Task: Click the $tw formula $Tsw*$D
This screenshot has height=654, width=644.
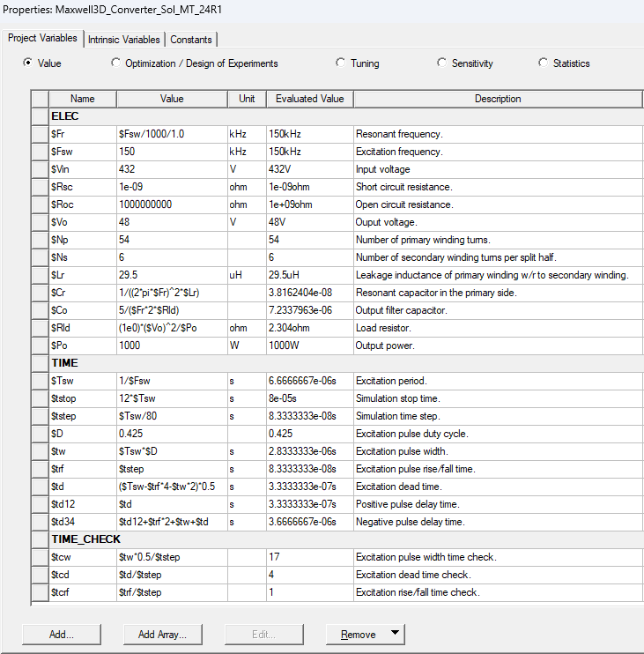Action: coord(172,451)
